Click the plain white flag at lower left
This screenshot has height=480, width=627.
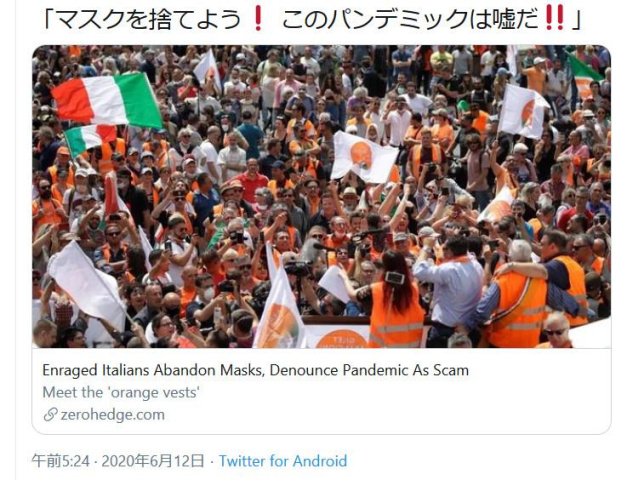[x=87, y=283]
